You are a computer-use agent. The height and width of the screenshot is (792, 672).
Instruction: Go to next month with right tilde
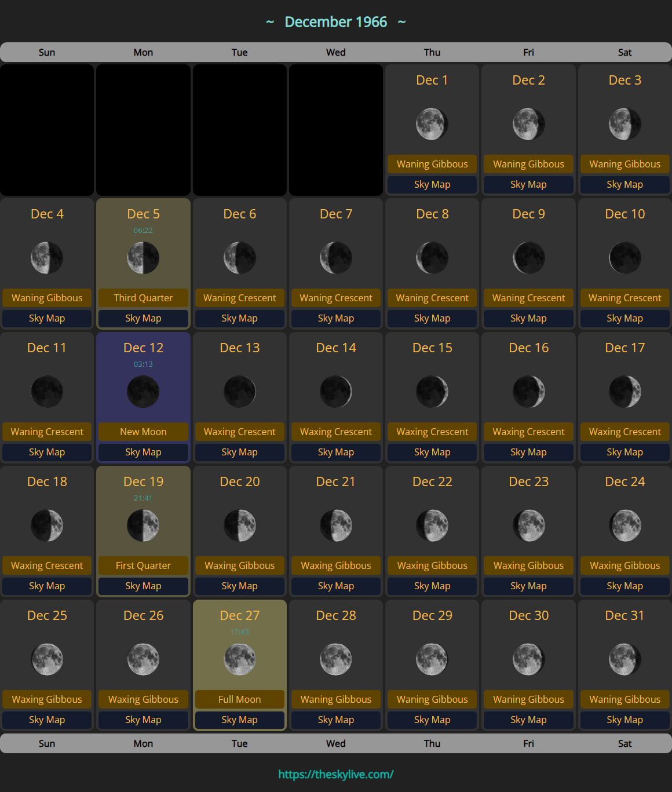click(402, 22)
